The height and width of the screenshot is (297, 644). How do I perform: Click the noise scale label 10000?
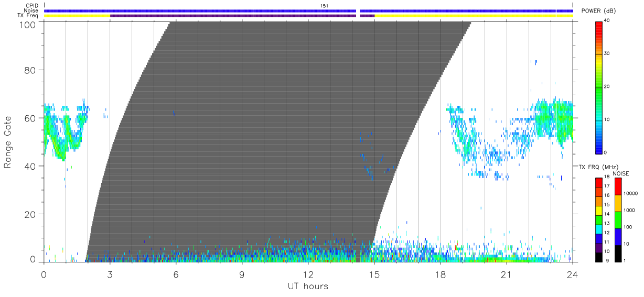(x=630, y=193)
